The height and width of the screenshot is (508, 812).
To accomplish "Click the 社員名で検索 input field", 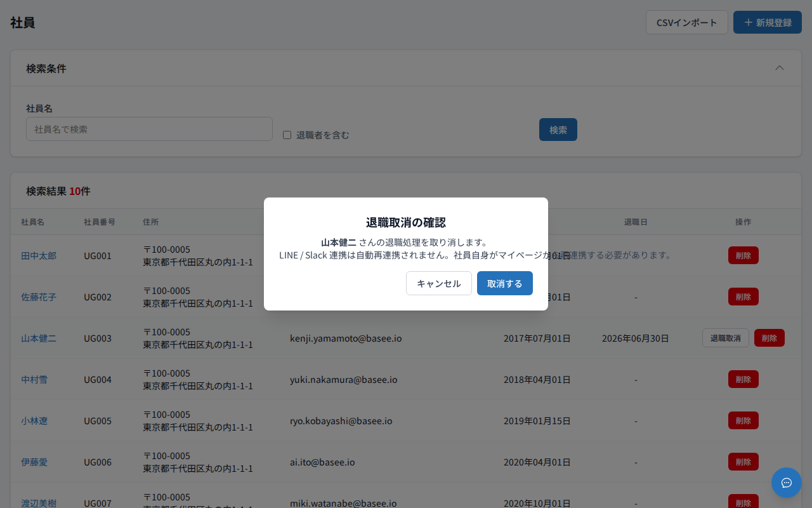I will [149, 129].
